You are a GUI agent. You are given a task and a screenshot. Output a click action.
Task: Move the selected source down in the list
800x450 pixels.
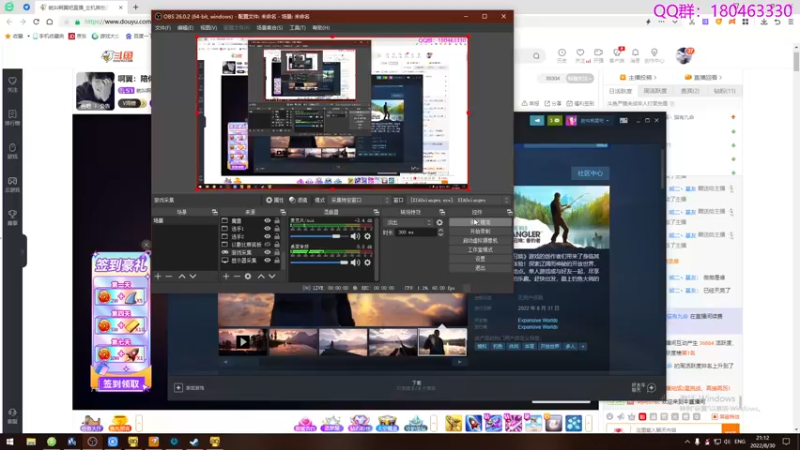tap(272, 276)
